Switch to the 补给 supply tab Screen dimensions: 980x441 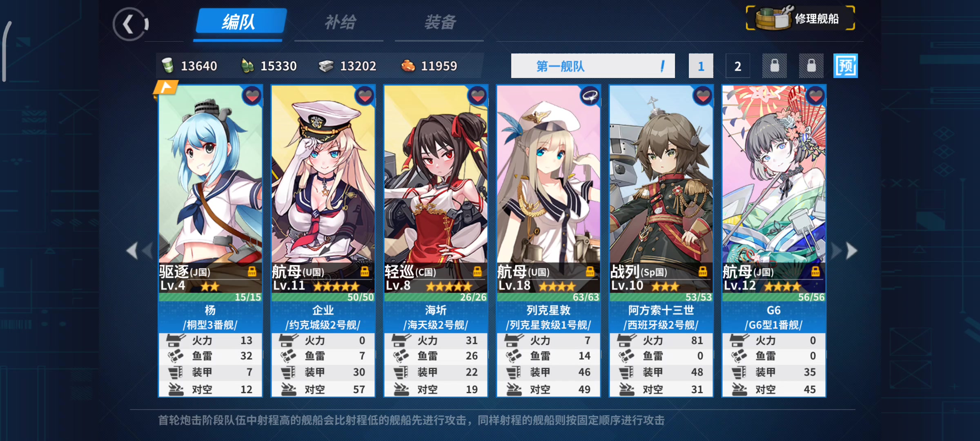[339, 23]
